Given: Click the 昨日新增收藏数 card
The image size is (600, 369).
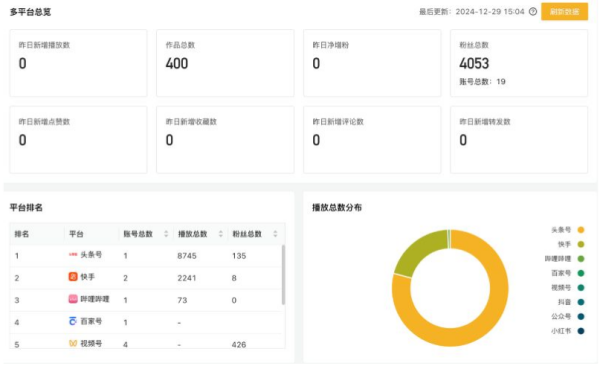Looking at the screenshot, I should point(225,140).
